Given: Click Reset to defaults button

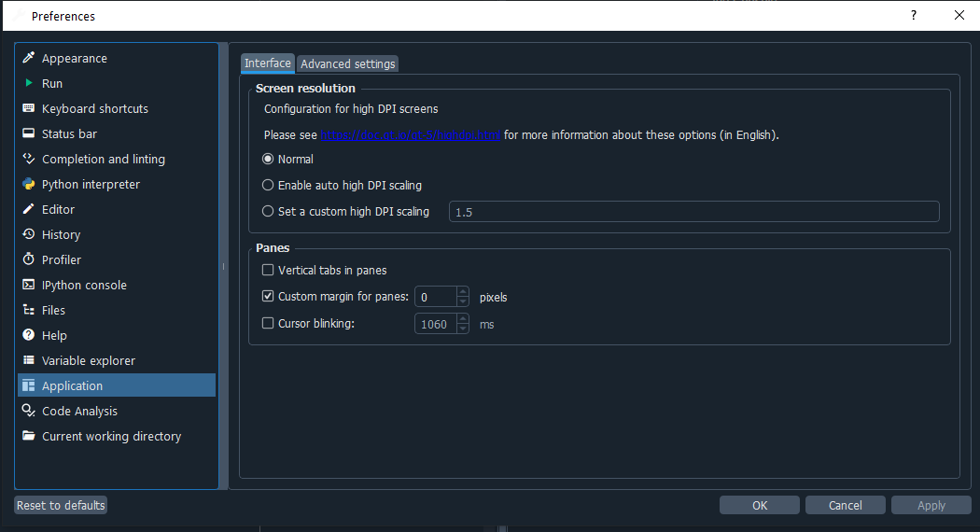Looking at the screenshot, I should tap(61, 505).
